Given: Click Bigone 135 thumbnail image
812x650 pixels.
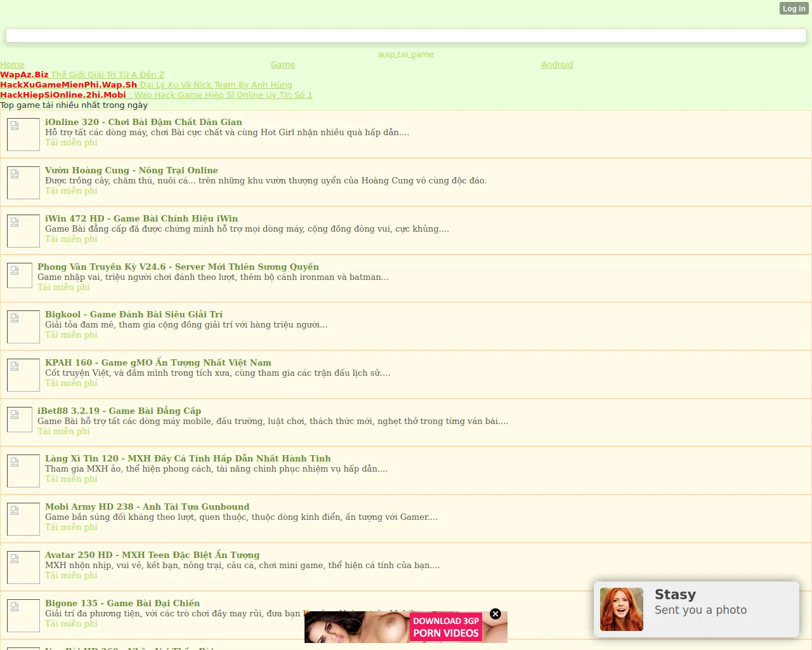Looking at the screenshot, I should tap(23, 616).
